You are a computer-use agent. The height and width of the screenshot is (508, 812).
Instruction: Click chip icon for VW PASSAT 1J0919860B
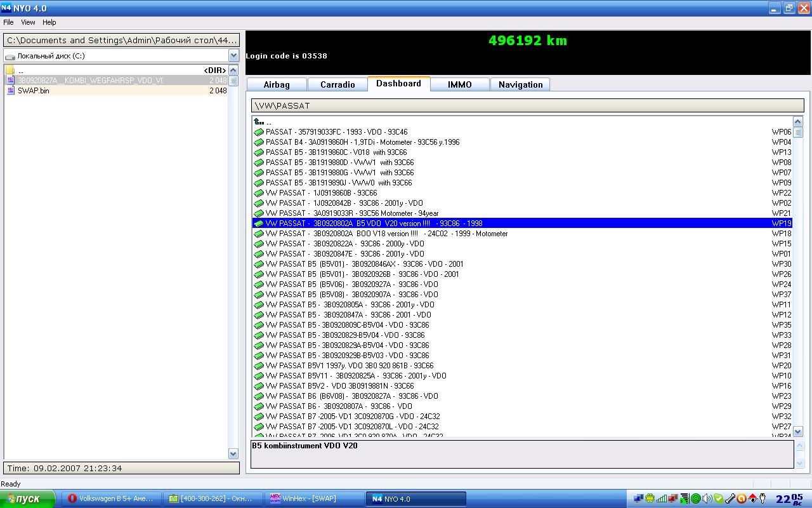[x=259, y=193]
